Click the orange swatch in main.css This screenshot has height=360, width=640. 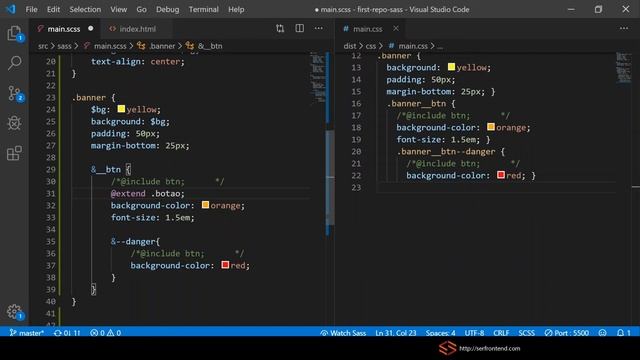(491, 127)
